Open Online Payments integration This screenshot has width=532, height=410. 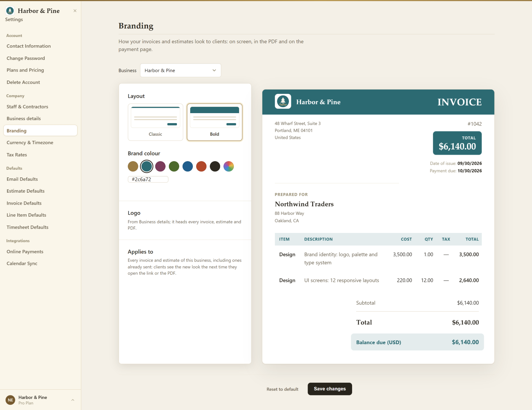40,252
